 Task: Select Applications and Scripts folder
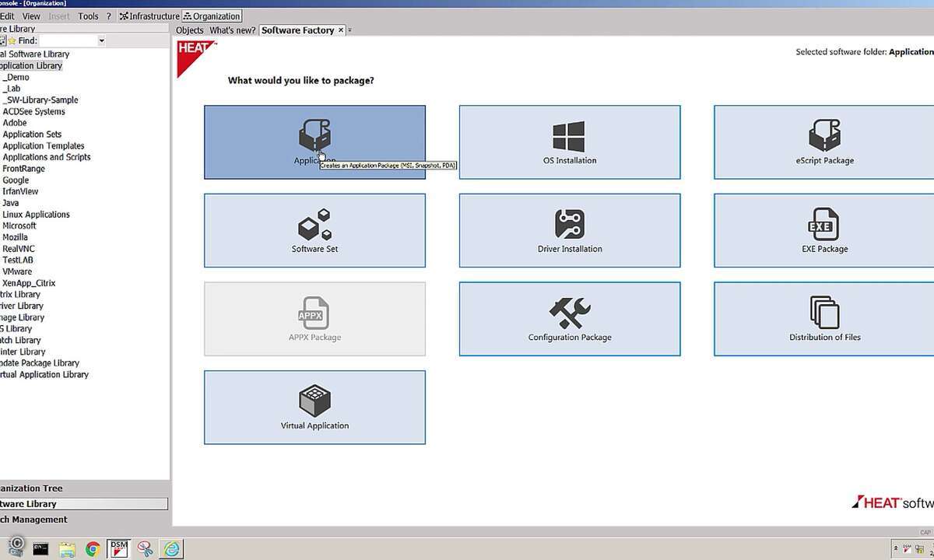pos(47,157)
